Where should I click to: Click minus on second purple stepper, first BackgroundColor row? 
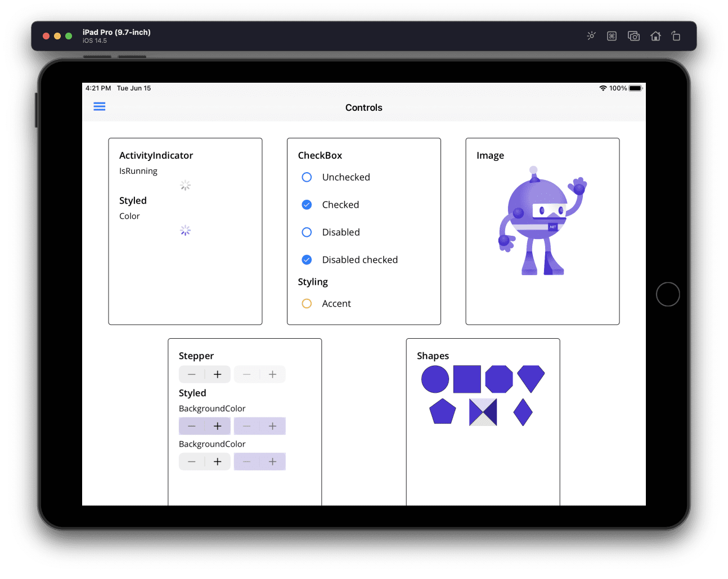click(247, 427)
